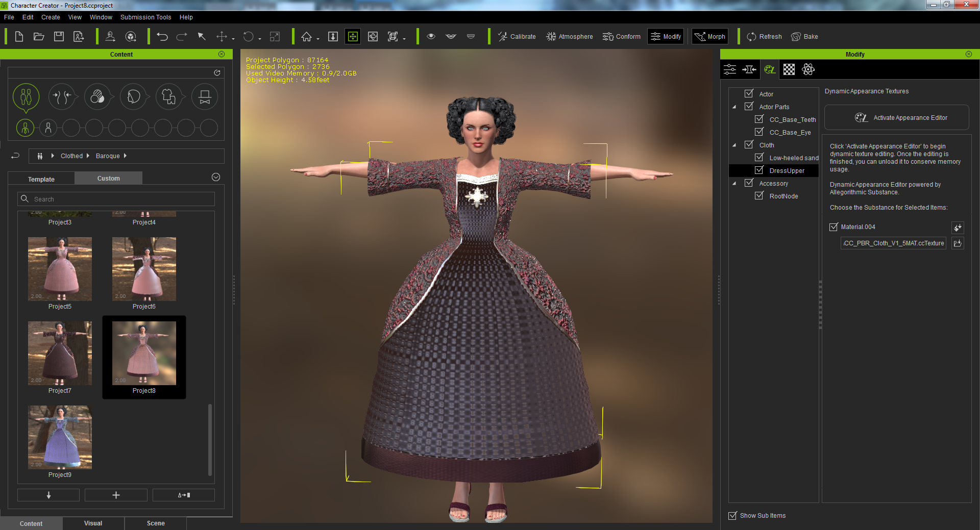Toggle CC_Base_Eye checkbox
The height and width of the screenshot is (530, 980).
[x=759, y=132]
